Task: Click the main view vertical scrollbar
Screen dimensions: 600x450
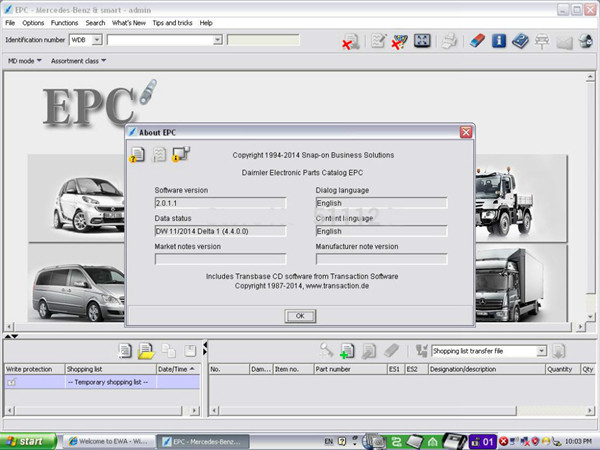Action: [590, 197]
